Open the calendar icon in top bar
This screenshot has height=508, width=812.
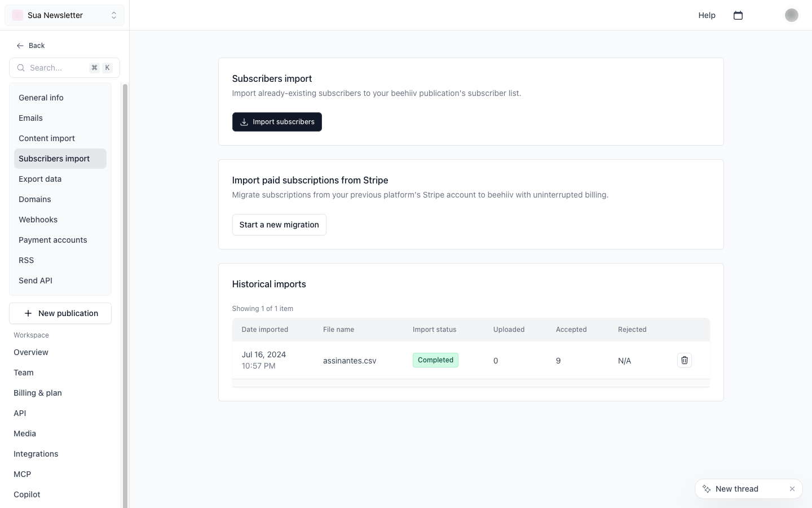click(x=738, y=15)
